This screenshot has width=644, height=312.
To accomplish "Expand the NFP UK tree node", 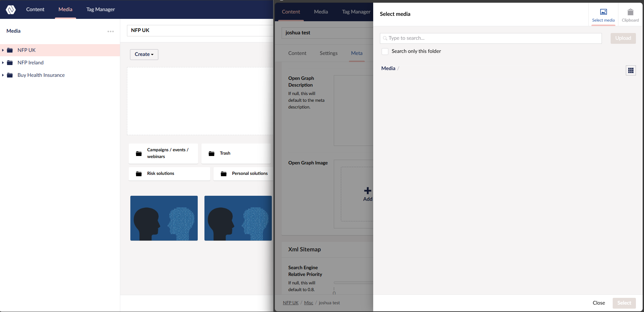I will pyautogui.click(x=3, y=50).
